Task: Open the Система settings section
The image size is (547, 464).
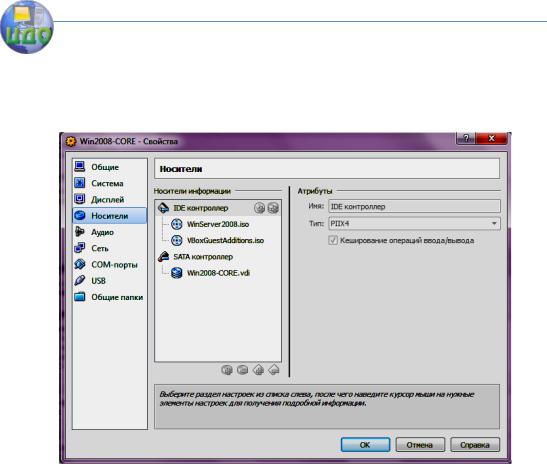Action: point(110,183)
